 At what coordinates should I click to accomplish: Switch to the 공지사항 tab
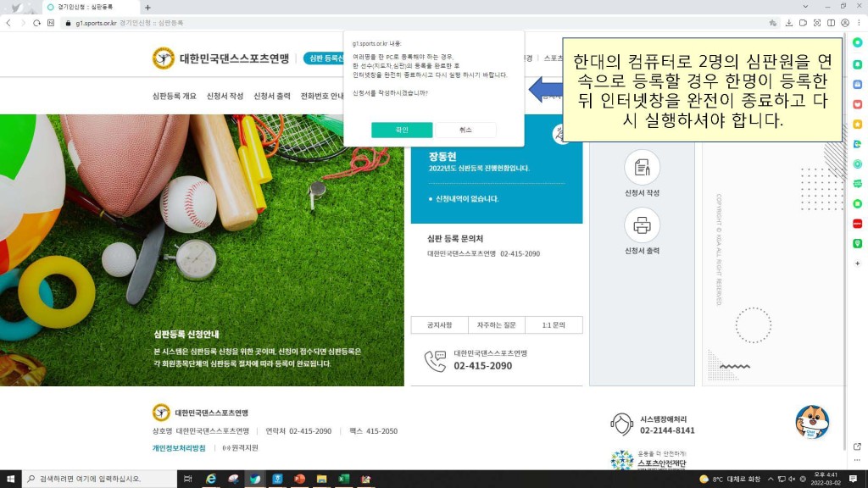(439, 325)
